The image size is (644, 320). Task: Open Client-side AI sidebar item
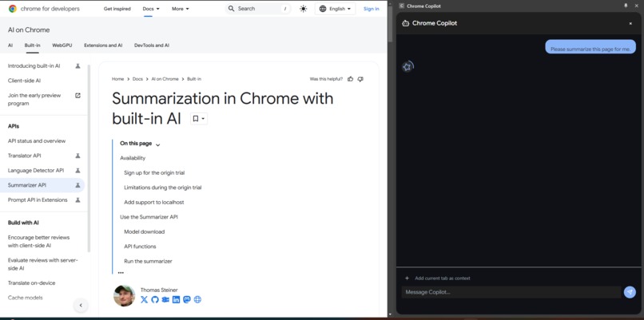pos(24,81)
